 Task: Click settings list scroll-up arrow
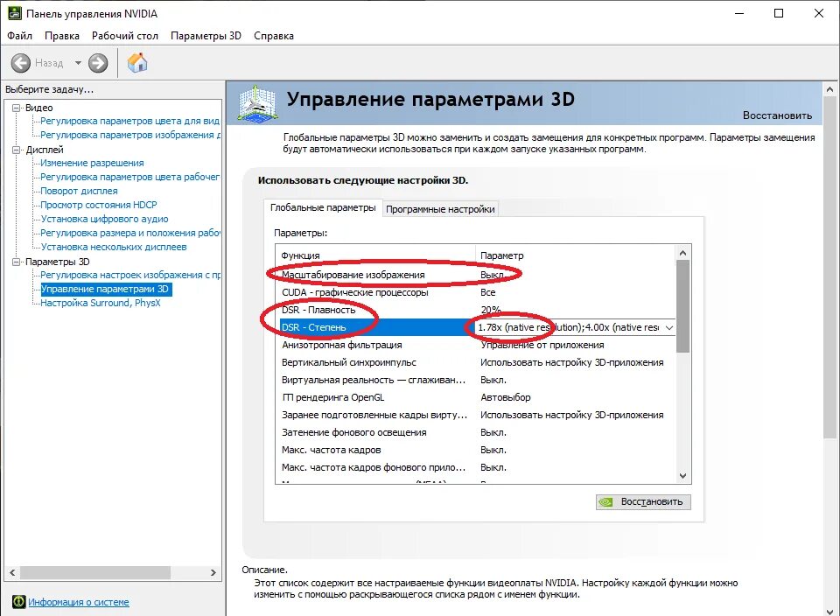tap(682, 253)
